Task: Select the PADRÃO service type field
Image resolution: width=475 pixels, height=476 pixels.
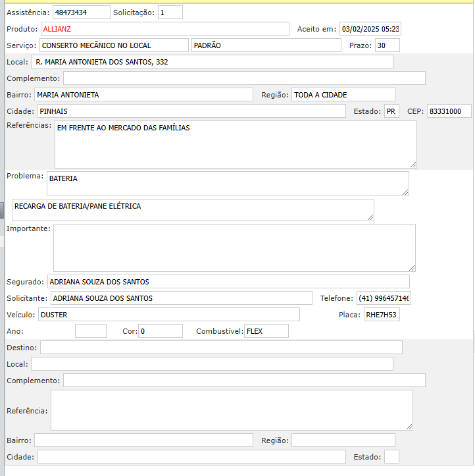Action: click(x=266, y=45)
